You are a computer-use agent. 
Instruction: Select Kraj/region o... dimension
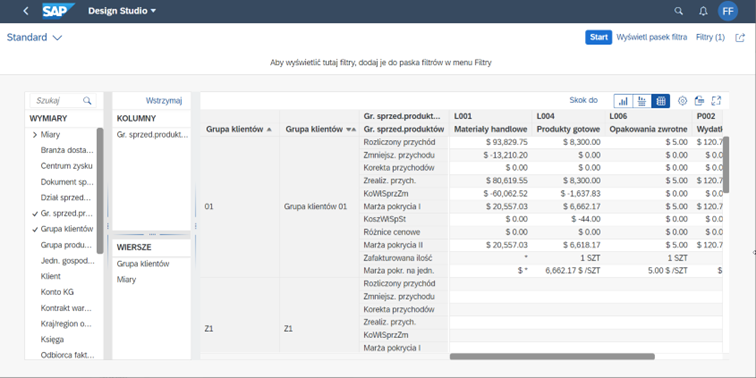(x=67, y=324)
